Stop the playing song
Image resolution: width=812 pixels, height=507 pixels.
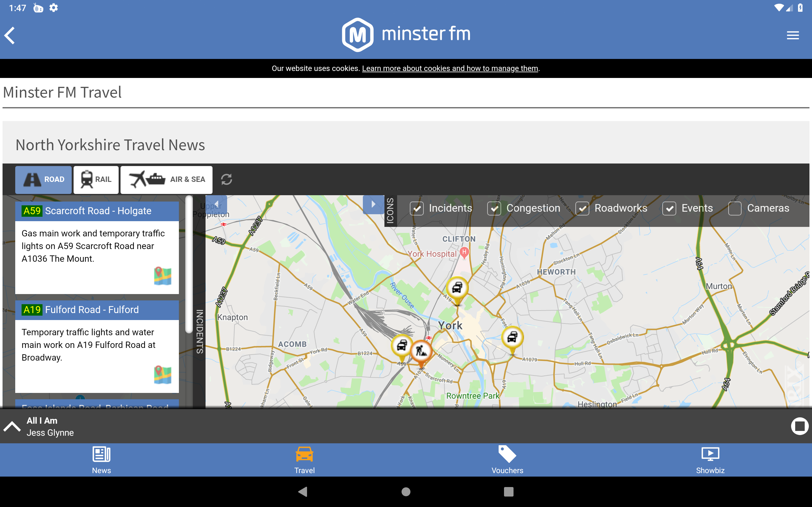tap(799, 426)
